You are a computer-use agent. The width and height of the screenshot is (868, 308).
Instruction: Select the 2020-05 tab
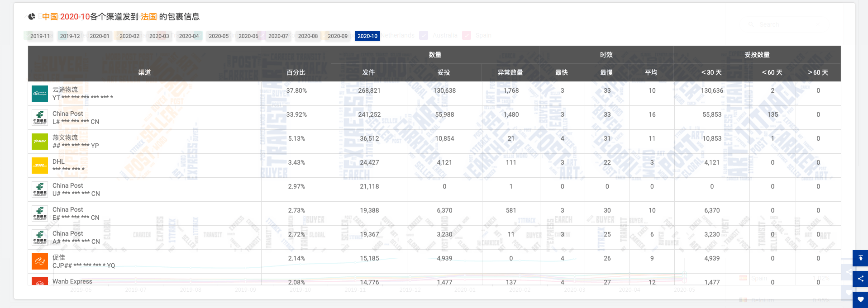click(219, 36)
